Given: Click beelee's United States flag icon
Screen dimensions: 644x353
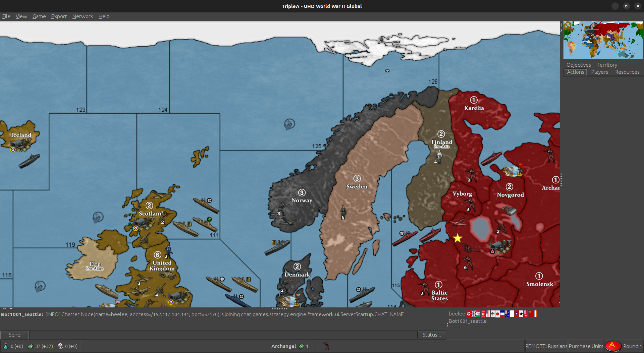Looking at the screenshot, I should [488, 314].
